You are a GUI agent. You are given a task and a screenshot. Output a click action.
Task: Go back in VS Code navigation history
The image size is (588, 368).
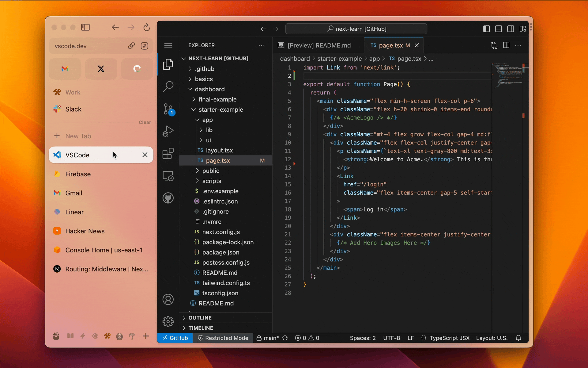click(263, 29)
